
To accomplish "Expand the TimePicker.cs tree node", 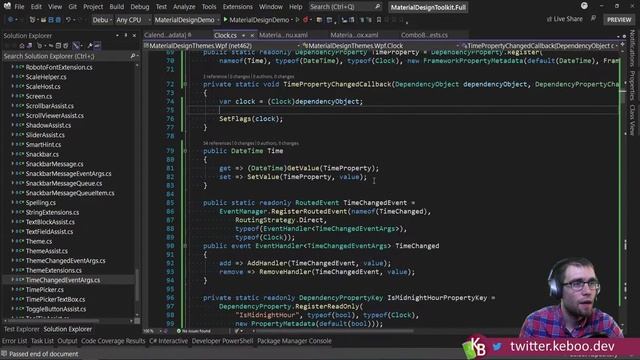I will tap(12, 290).
